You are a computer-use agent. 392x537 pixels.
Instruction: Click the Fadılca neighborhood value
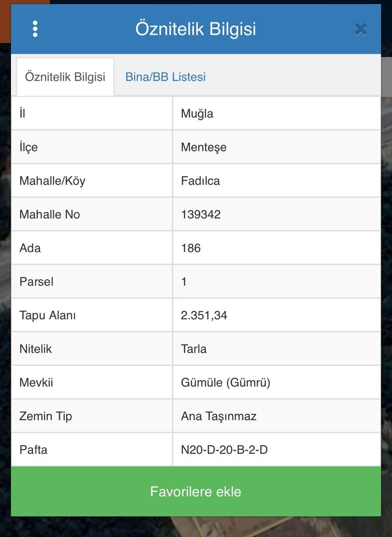point(200,181)
